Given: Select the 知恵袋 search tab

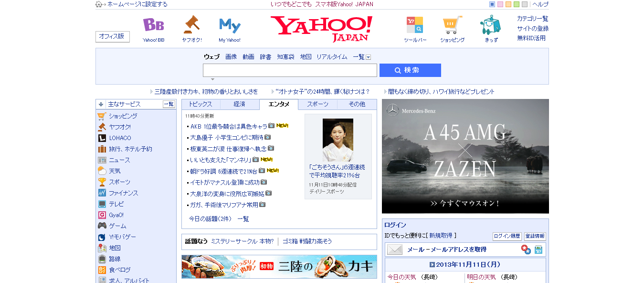Looking at the screenshot, I should (x=286, y=57).
